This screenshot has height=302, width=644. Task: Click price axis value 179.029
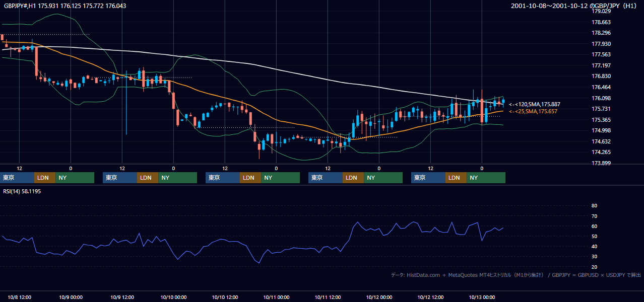tap(601, 11)
